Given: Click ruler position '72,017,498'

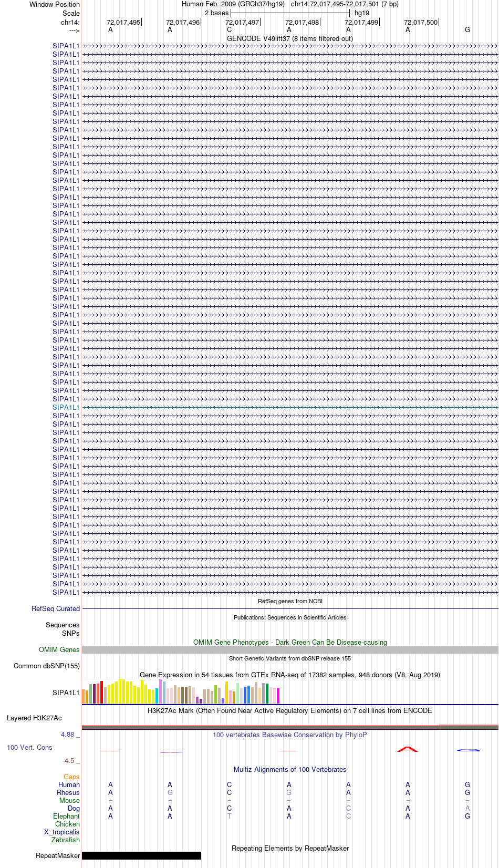Looking at the screenshot, I should [x=302, y=23].
